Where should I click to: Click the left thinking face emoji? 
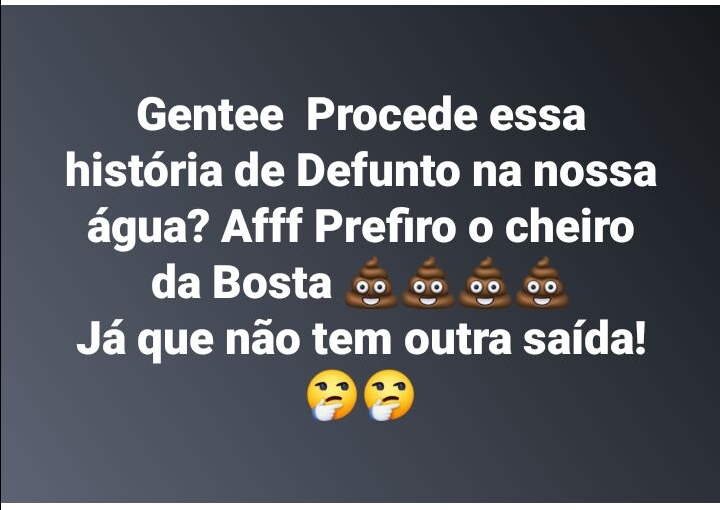point(332,395)
